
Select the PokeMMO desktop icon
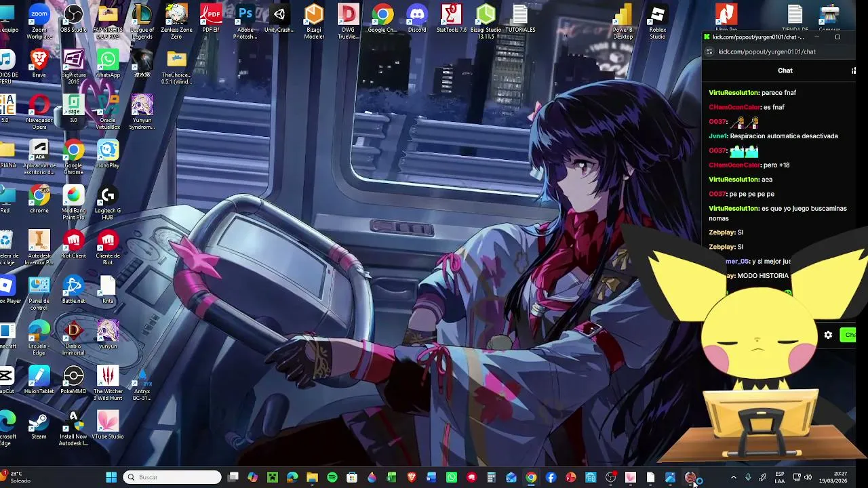(x=73, y=381)
